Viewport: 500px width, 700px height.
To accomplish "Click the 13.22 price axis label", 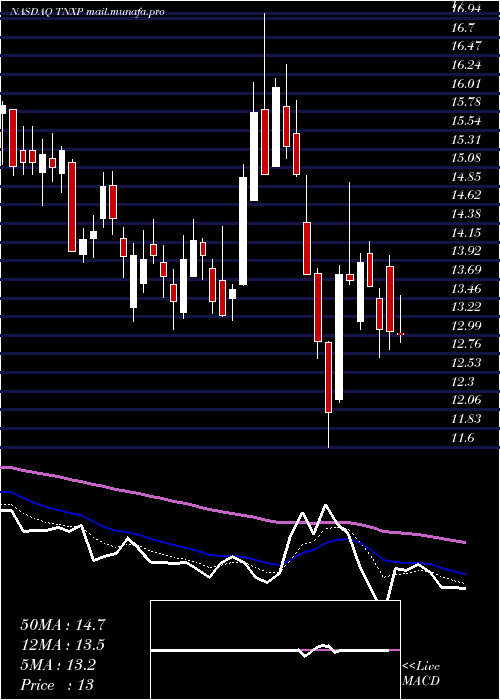I will 467,307.
